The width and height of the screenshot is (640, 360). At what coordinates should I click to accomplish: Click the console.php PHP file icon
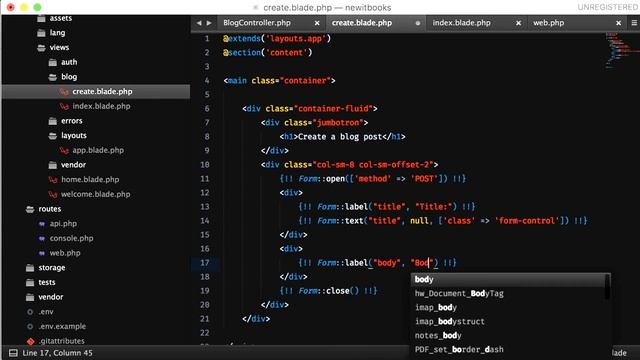[x=42, y=239]
